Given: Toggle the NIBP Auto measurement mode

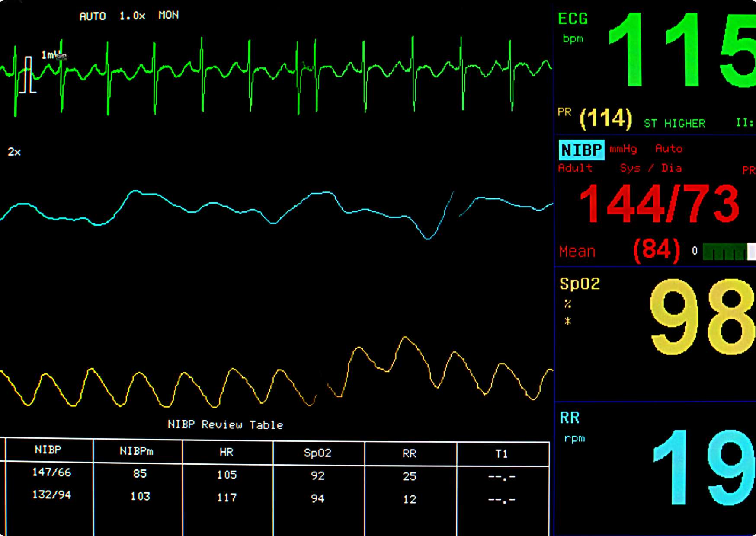Looking at the screenshot, I should pos(669,149).
